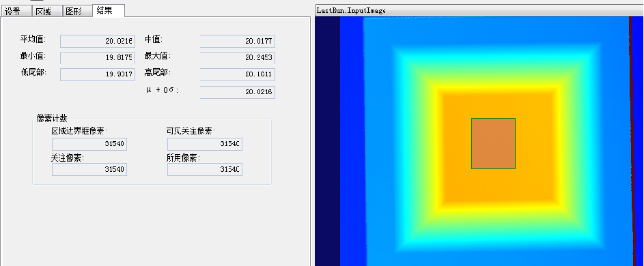Select the 最大值 value field
The width and height of the screenshot is (644, 266).
238,58
